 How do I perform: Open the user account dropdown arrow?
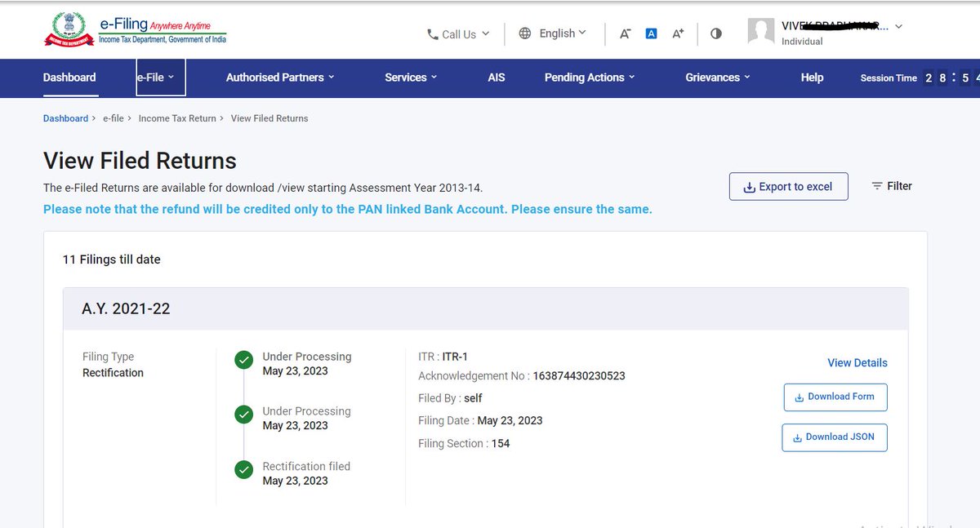coord(898,27)
